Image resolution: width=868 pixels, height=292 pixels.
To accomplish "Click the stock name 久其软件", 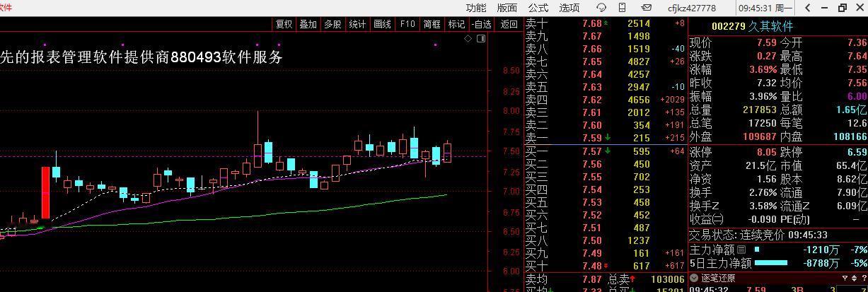I will tap(772, 27).
